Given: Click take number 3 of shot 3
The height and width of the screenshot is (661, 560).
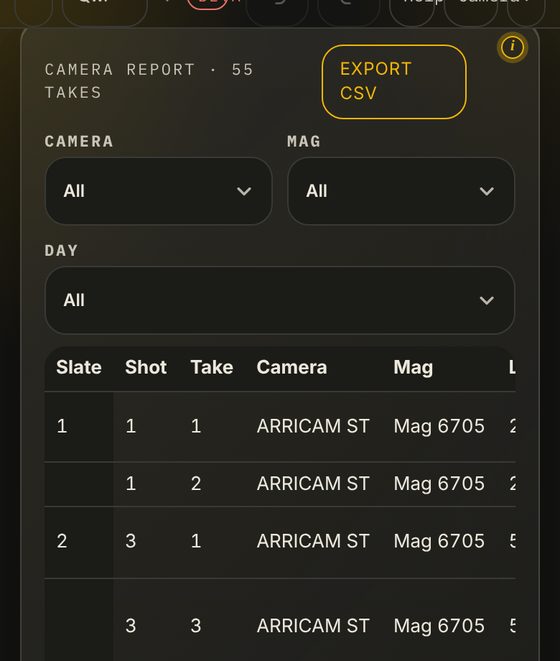Looking at the screenshot, I should click(x=196, y=626).
